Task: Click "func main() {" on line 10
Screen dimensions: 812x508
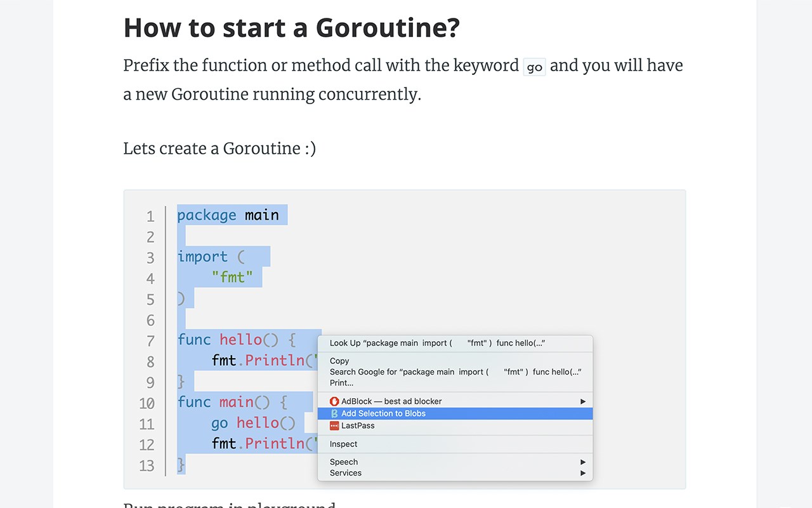Action: tap(232, 402)
